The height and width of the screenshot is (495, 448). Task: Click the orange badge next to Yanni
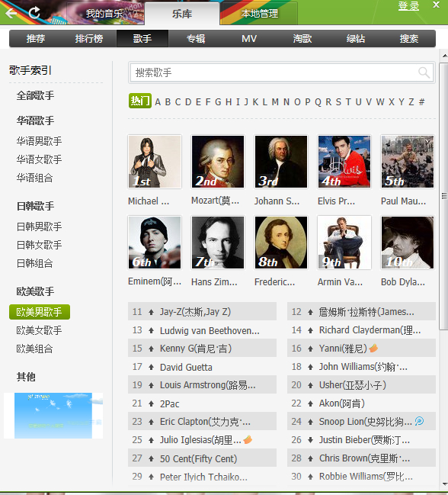pyautogui.click(x=373, y=349)
